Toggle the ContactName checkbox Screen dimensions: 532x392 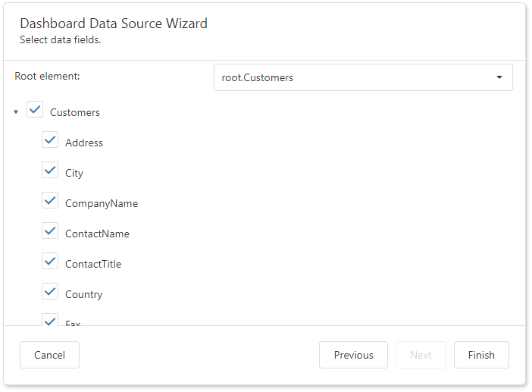50,231
